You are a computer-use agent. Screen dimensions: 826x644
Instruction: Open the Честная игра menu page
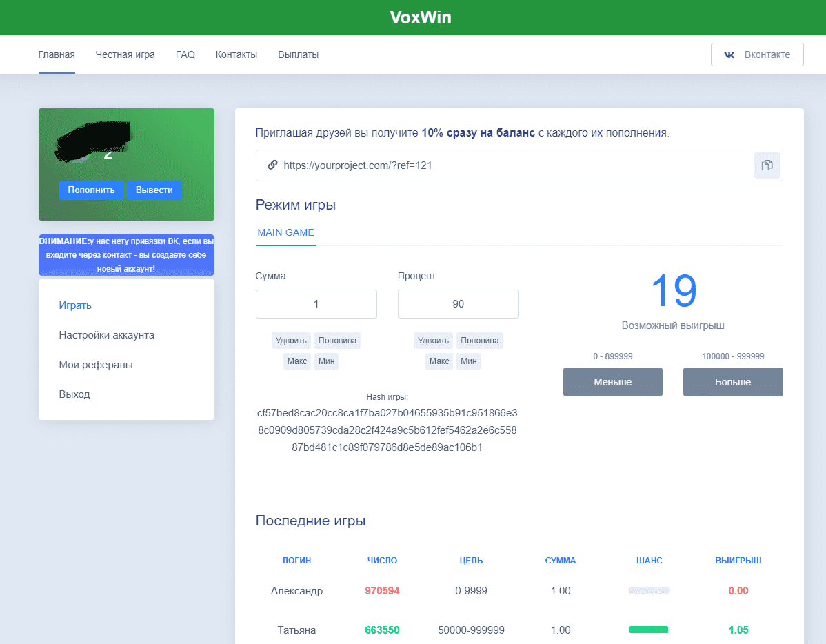coord(125,54)
